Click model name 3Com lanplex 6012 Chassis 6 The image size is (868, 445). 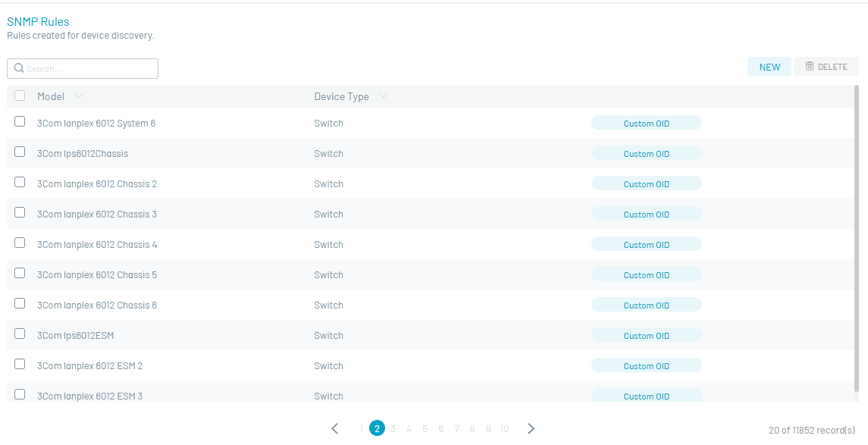click(97, 305)
